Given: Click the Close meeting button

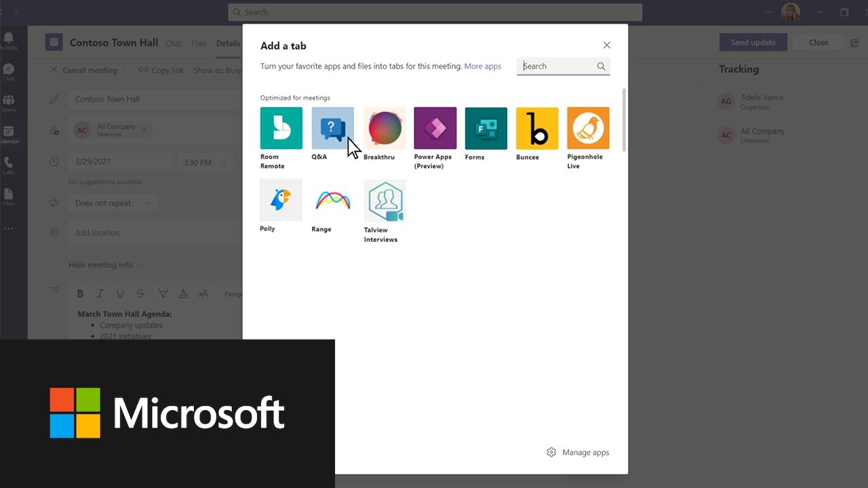Looking at the screenshot, I should point(818,42).
